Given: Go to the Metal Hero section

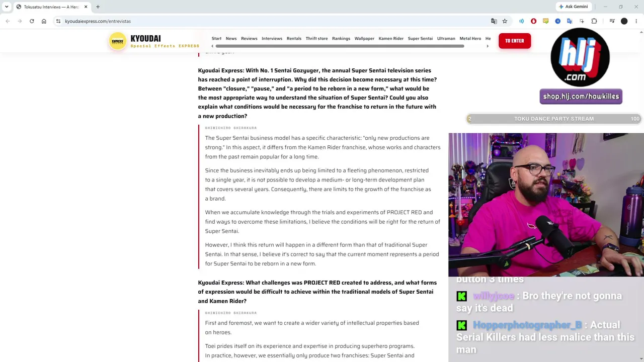Looking at the screenshot, I should pyautogui.click(x=470, y=38).
